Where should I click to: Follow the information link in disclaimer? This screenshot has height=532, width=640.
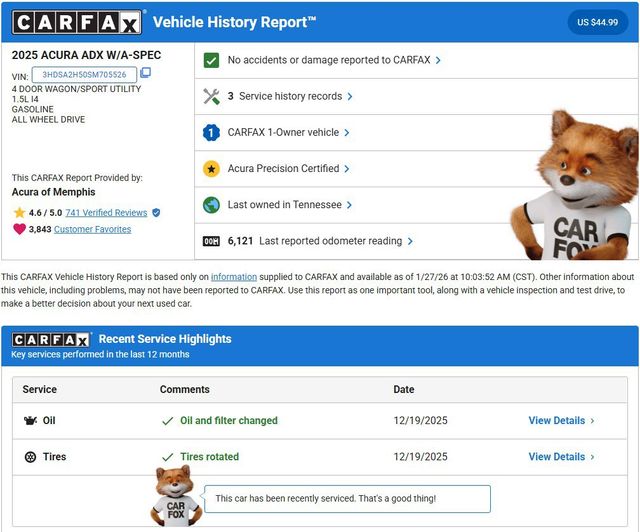tap(234, 277)
